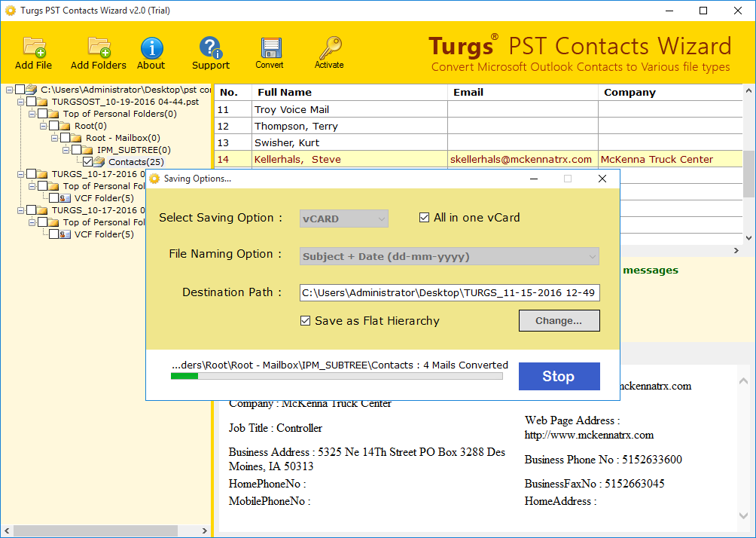Collapse the IPM_SUBTREE(0) tree node
Image resolution: width=756 pixels, height=538 pixels.
pyautogui.click(x=66, y=150)
